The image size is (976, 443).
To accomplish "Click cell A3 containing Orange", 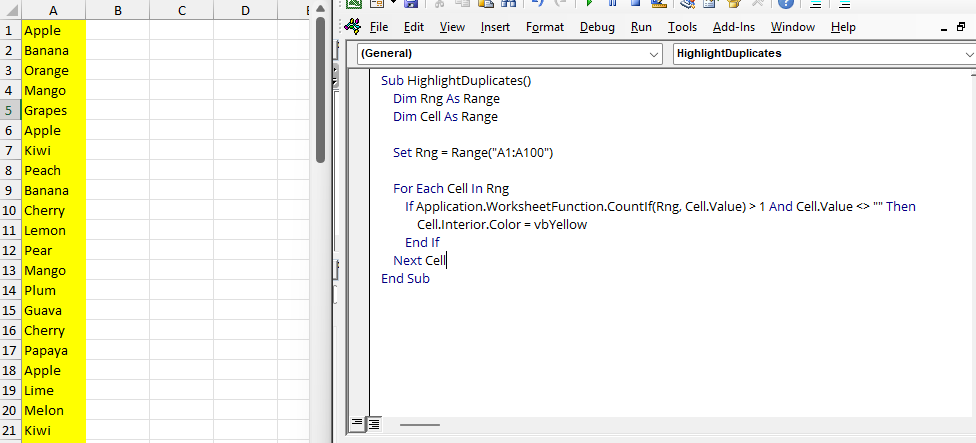I will click(54, 70).
